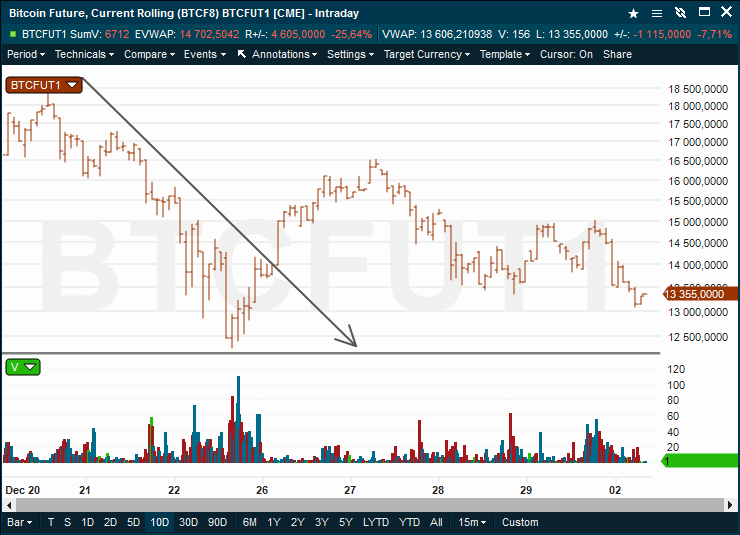This screenshot has height=535, width=740.
Task: Click the 12 500,0000 price axis label
Action: point(698,337)
